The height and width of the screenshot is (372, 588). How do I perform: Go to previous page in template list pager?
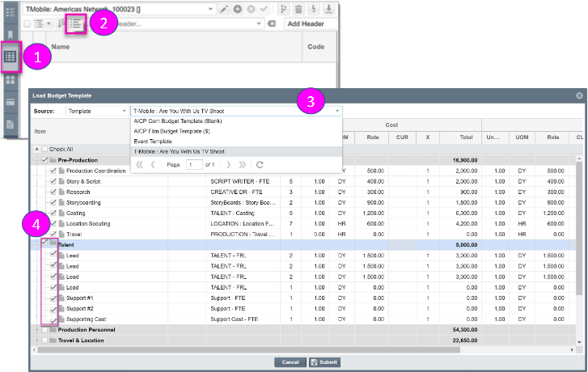[153, 165]
